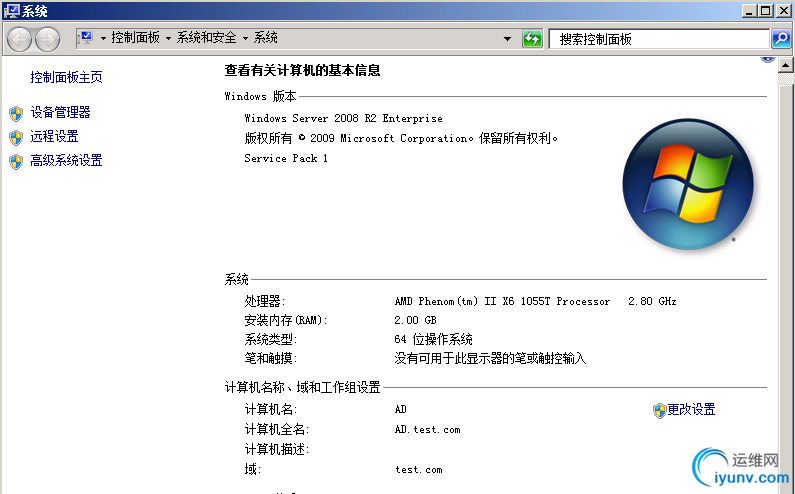The height and width of the screenshot is (494, 795).
Task: Click the 处理器: label
Action: (x=265, y=301)
